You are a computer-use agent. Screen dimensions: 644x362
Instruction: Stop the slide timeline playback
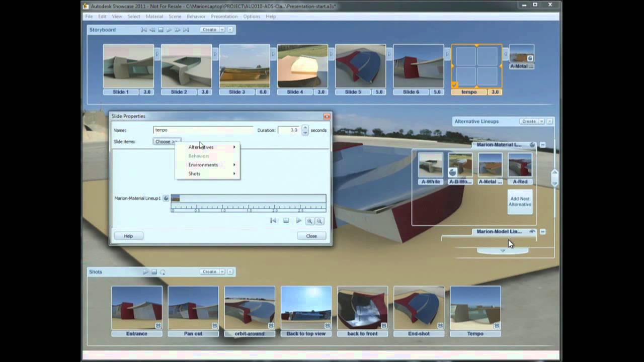pos(286,221)
